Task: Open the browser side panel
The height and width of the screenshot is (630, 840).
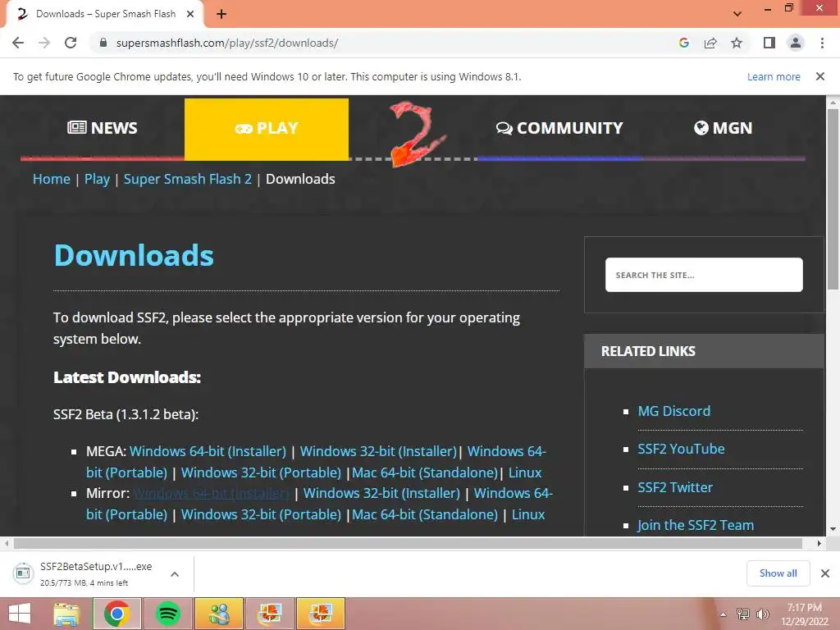Action: click(x=769, y=43)
